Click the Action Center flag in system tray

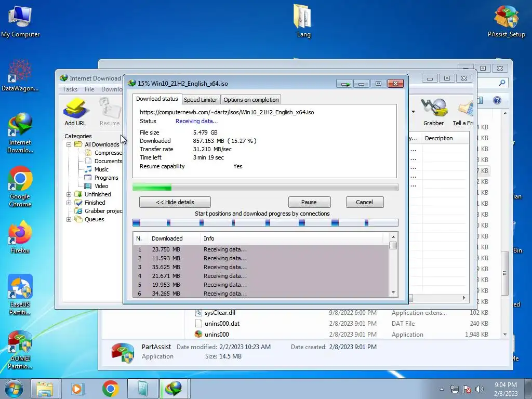467,389
